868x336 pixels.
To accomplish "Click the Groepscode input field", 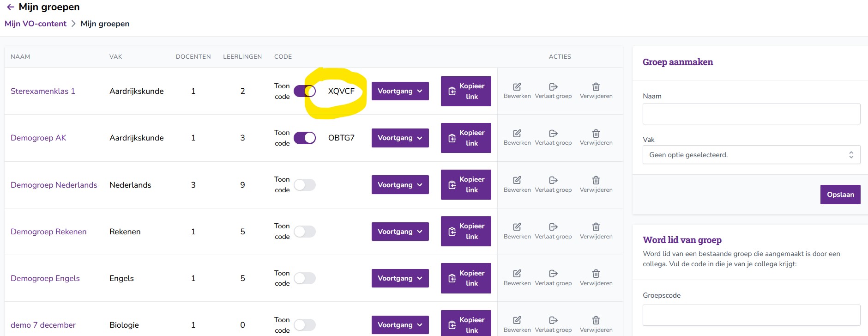I will click(751, 315).
